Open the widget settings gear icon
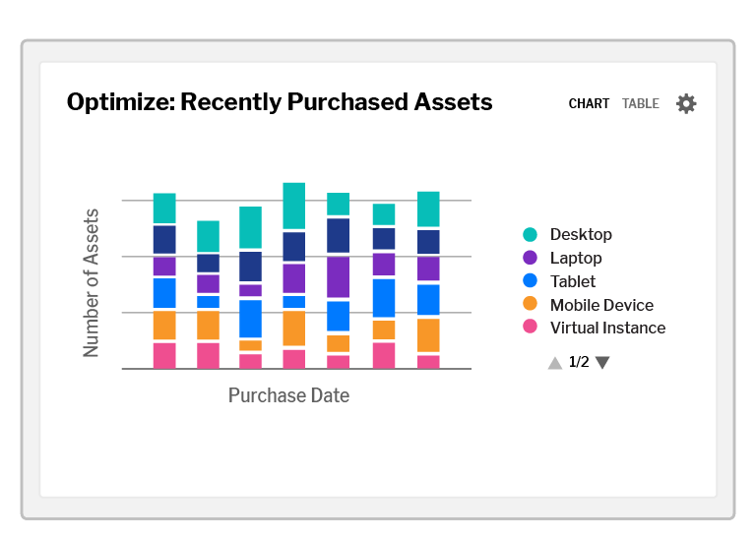The width and height of the screenshot is (756, 539). point(686,103)
